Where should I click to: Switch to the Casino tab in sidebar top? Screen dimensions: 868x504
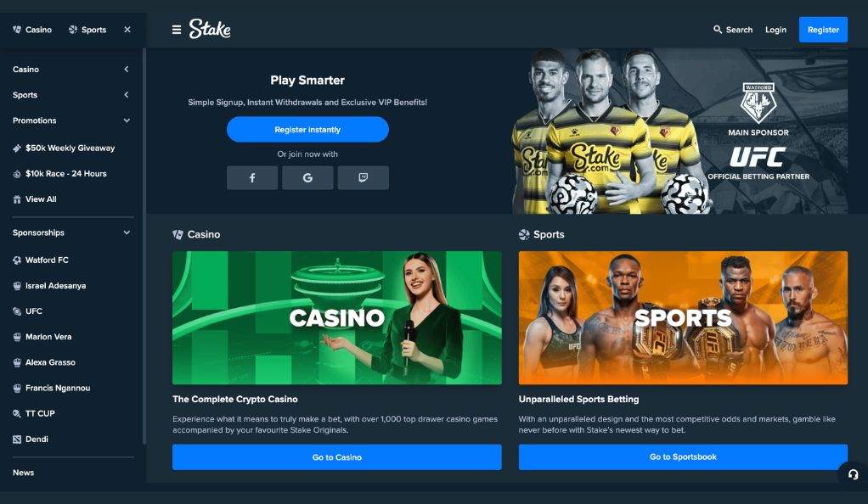[32, 30]
